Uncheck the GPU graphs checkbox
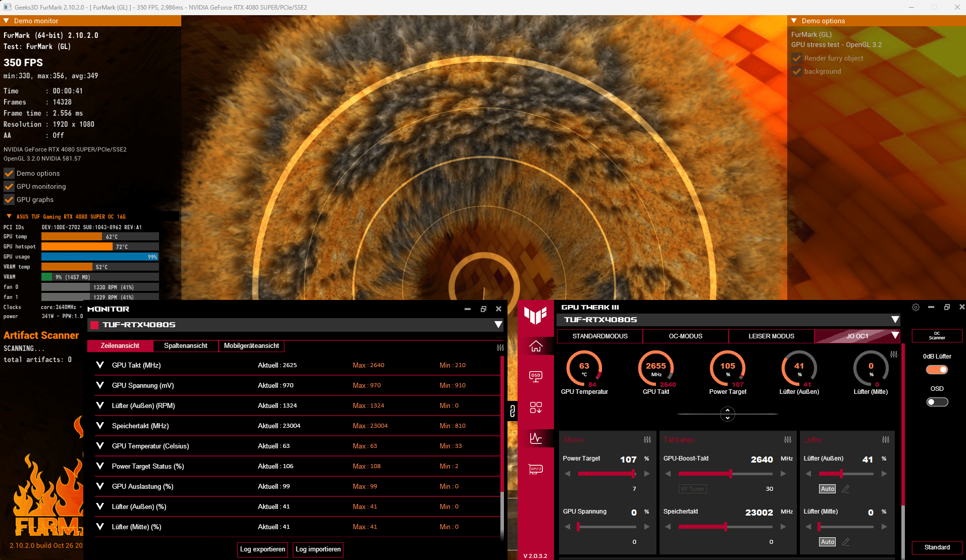Screen dimensions: 966x560 [9, 199]
